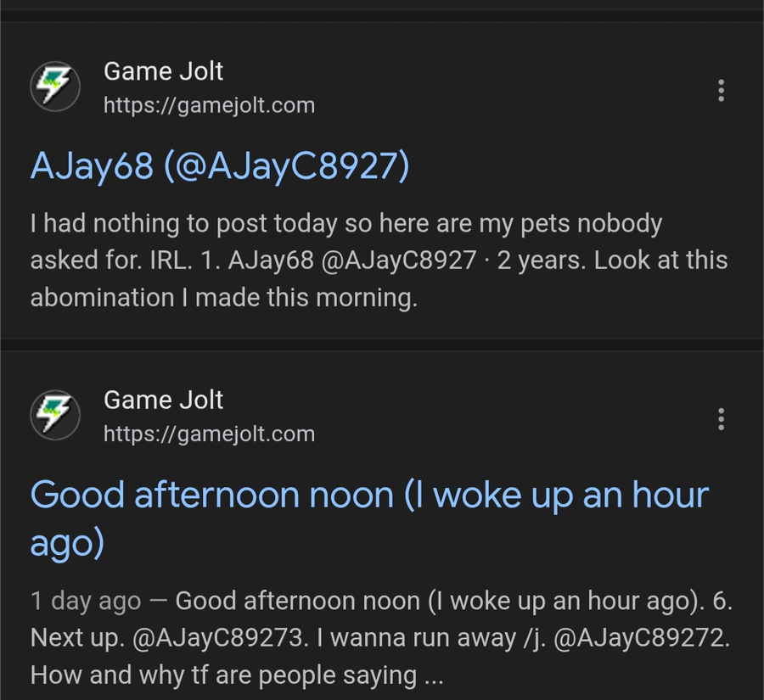
Task: Click the "1 day ago" timestamp
Action: [x=86, y=602]
